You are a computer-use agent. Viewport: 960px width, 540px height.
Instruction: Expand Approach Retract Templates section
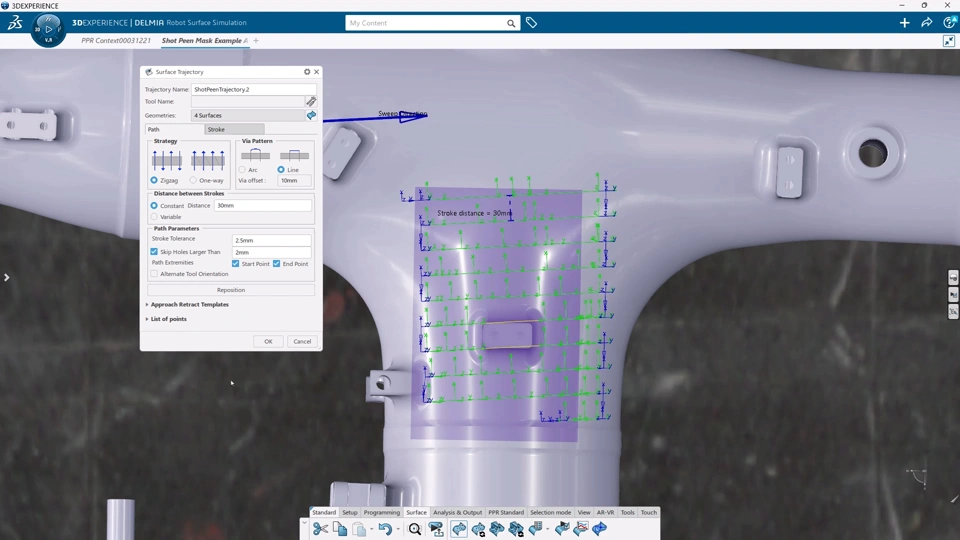pos(187,304)
